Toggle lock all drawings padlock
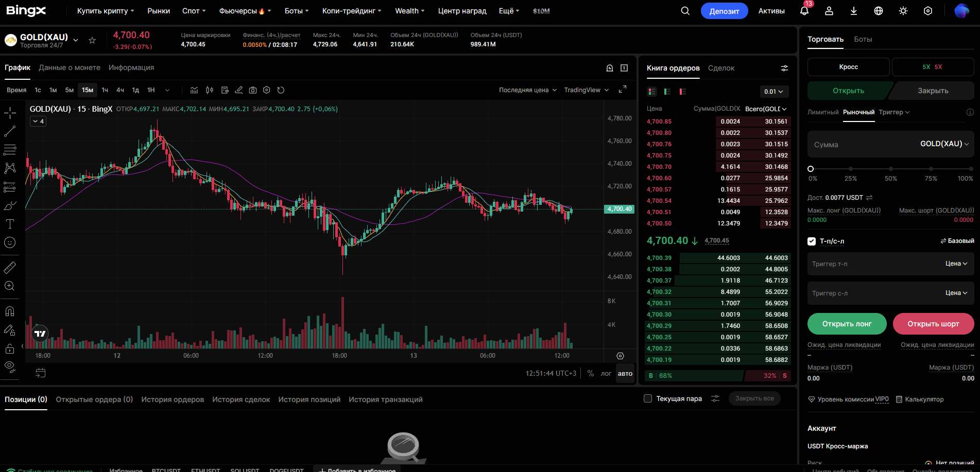980x472 pixels. click(x=10, y=348)
